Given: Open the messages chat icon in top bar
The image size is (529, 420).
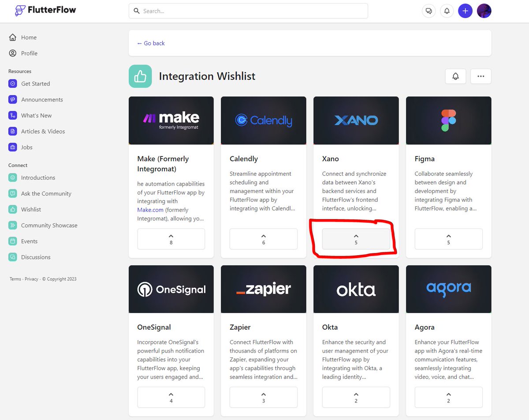Looking at the screenshot, I should pyautogui.click(x=428, y=11).
